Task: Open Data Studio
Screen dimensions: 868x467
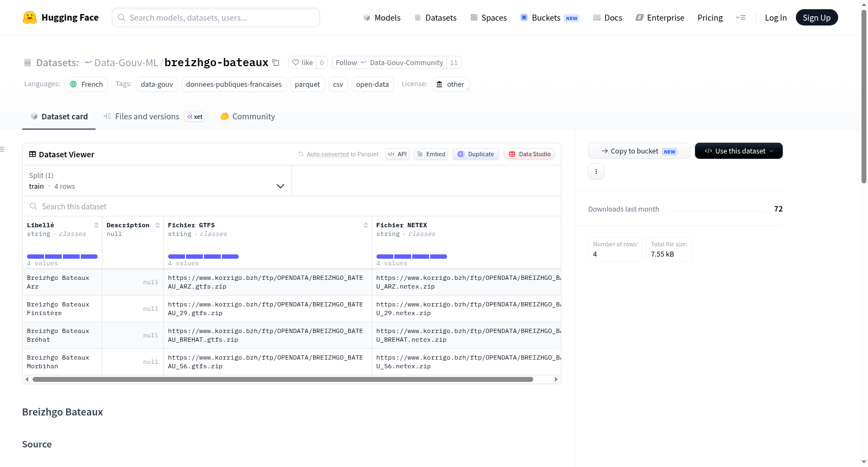Action: coord(529,154)
